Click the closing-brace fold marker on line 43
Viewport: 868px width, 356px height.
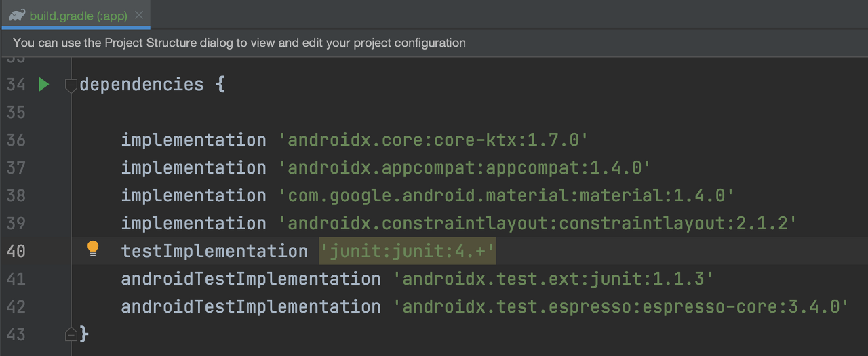point(71,334)
